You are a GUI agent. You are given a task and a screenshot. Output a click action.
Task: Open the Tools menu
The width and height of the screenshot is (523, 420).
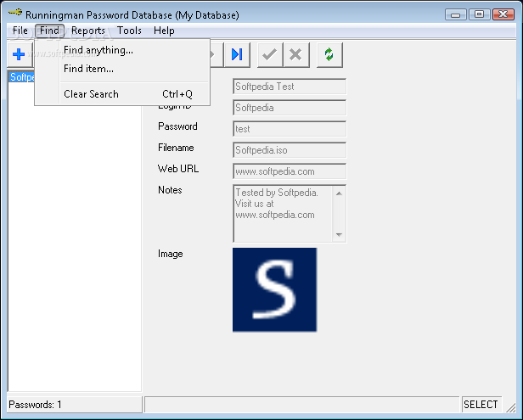(x=129, y=31)
